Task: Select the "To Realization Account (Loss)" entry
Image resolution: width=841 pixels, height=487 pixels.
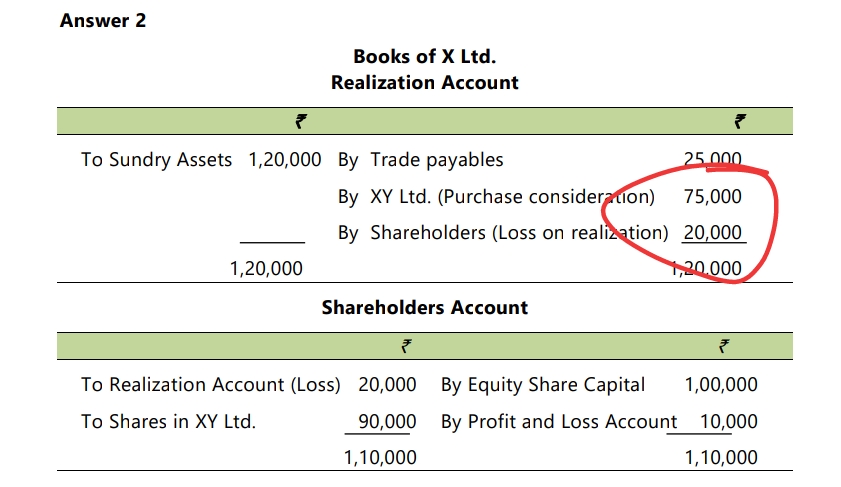Action: click(210, 384)
